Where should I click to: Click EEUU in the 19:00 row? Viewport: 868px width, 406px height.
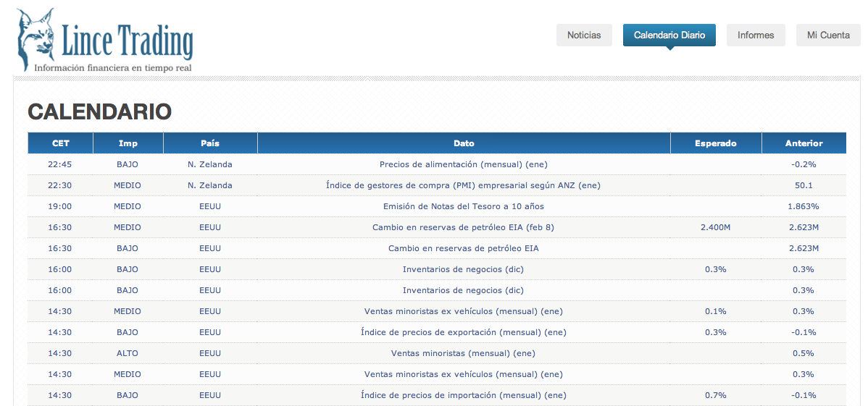tap(210, 206)
